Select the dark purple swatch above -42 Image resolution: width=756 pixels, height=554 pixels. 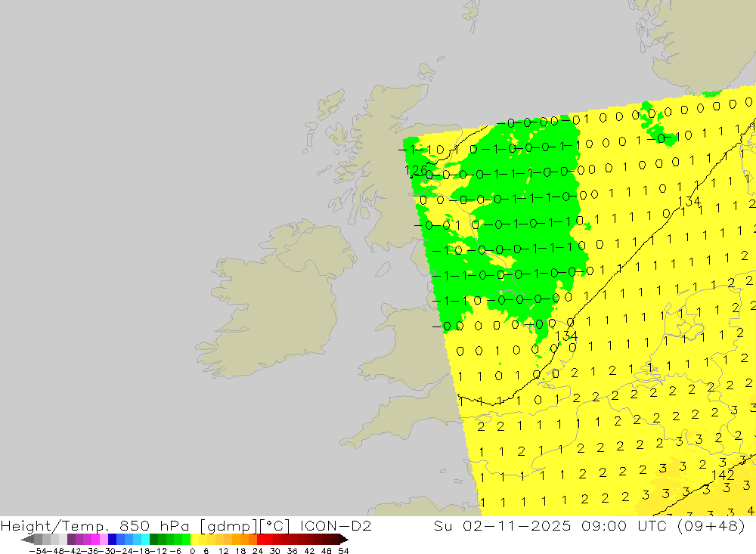coord(71,540)
